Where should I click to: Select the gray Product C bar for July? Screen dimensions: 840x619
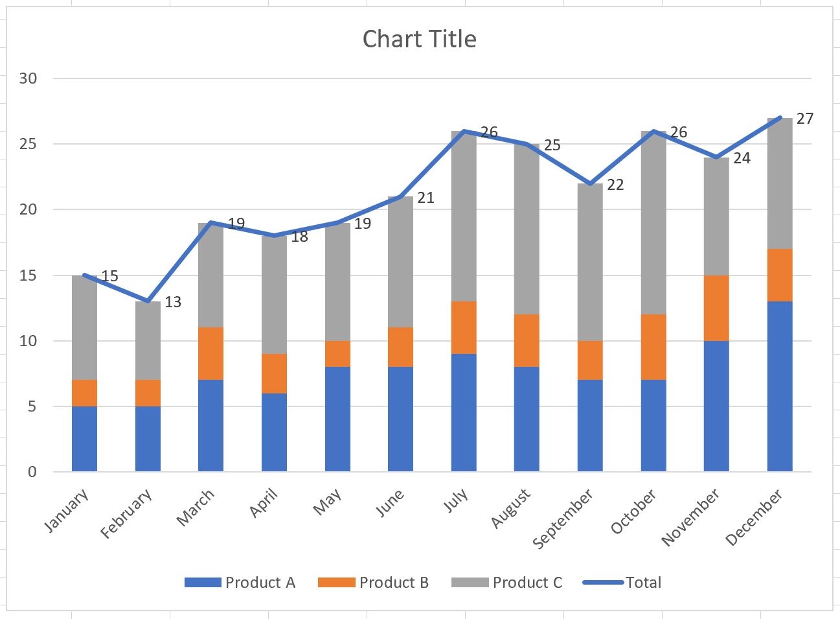(464, 216)
